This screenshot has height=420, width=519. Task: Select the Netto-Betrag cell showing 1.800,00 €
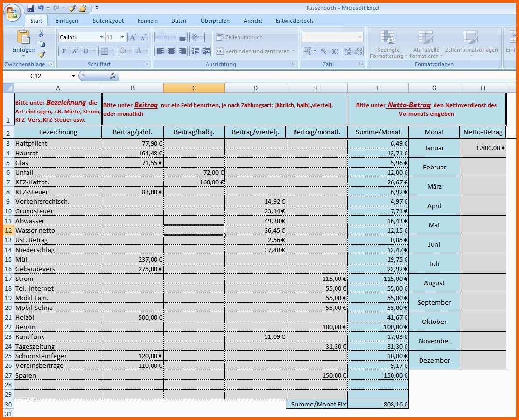point(483,148)
